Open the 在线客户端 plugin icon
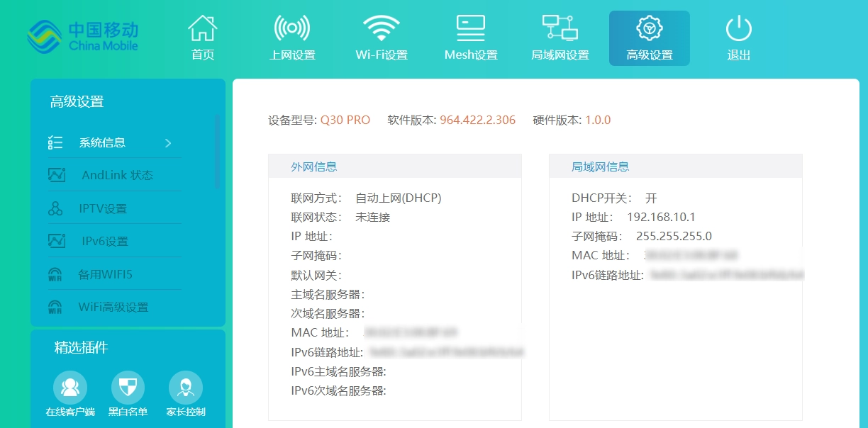The height and width of the screenshot is (428, 868). pyautogui.click(x=69, y=386)
